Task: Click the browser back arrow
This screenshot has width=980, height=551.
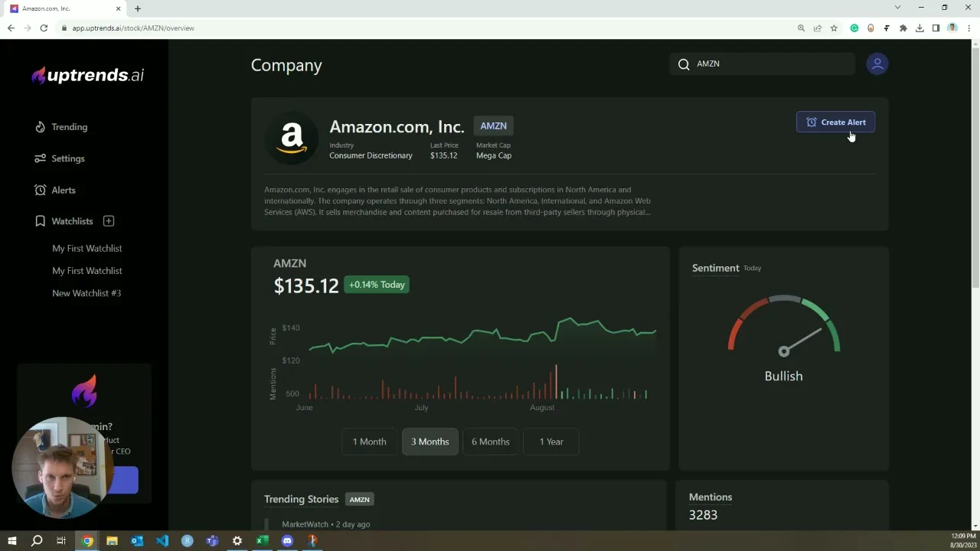Action: pos(11,28)
